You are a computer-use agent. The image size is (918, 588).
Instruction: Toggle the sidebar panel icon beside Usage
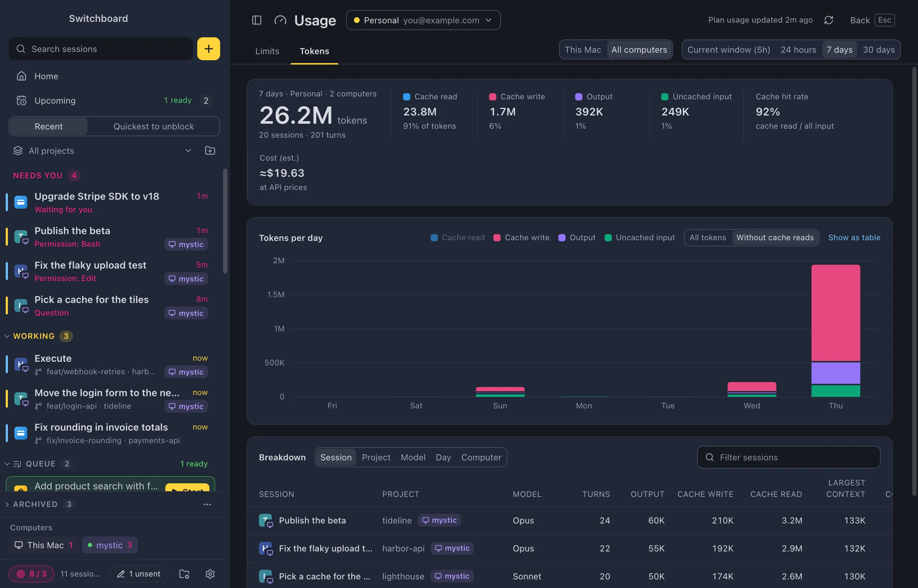[x=257, y=20]
